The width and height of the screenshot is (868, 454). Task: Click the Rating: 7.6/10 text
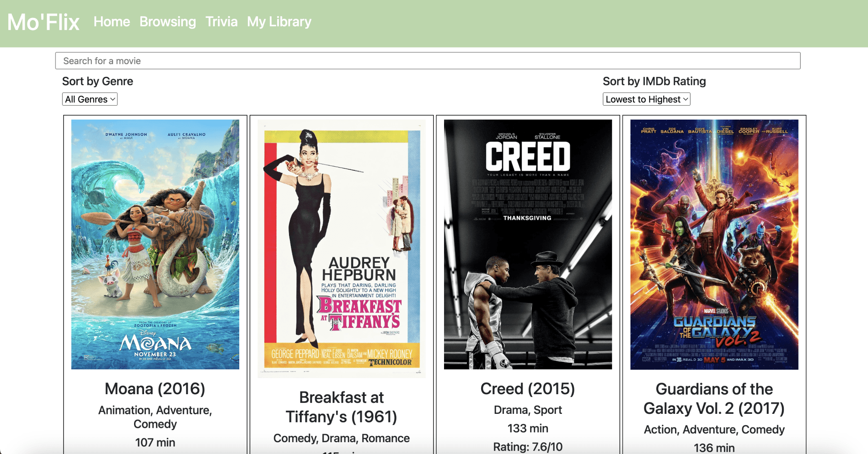pyautogui.click(x=528, y=447)
